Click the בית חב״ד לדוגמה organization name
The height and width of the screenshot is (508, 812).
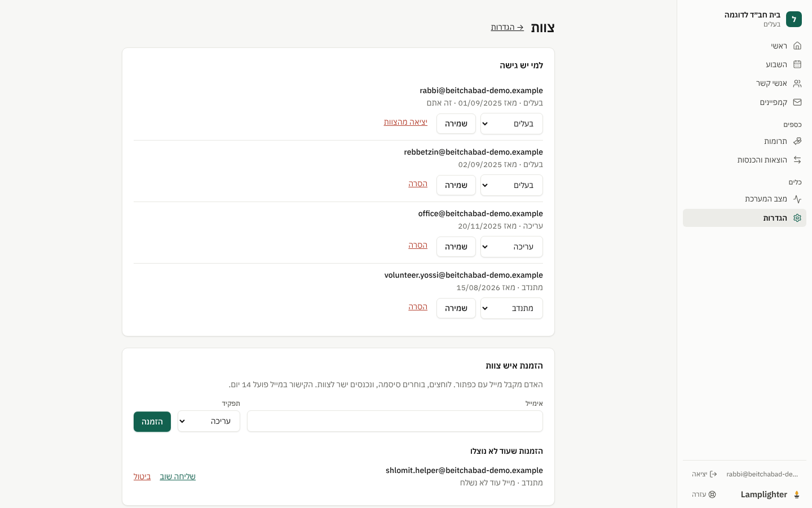pos(752,15)
